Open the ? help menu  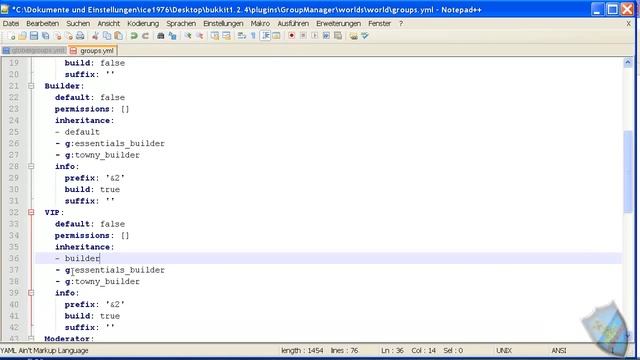point(401,24)
